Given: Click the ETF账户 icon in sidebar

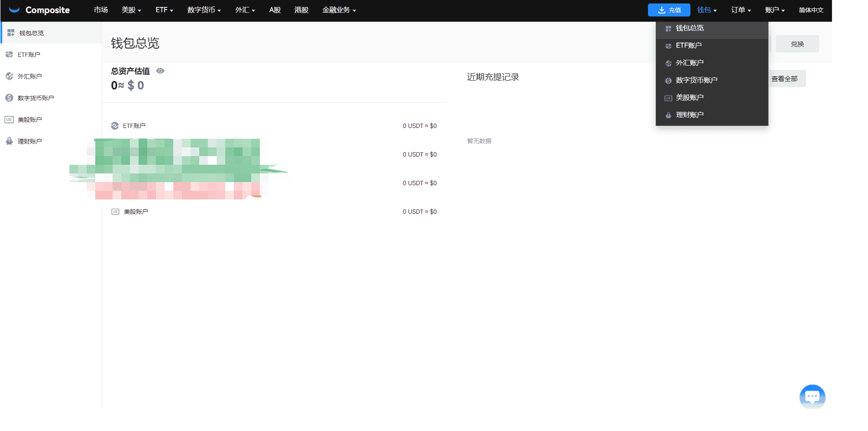Looking at the screenshot, I should point(9,55).
